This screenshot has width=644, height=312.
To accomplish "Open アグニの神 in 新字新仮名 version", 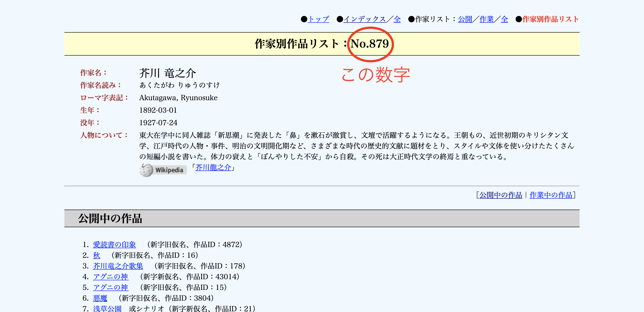I will (x=111, y=277).
